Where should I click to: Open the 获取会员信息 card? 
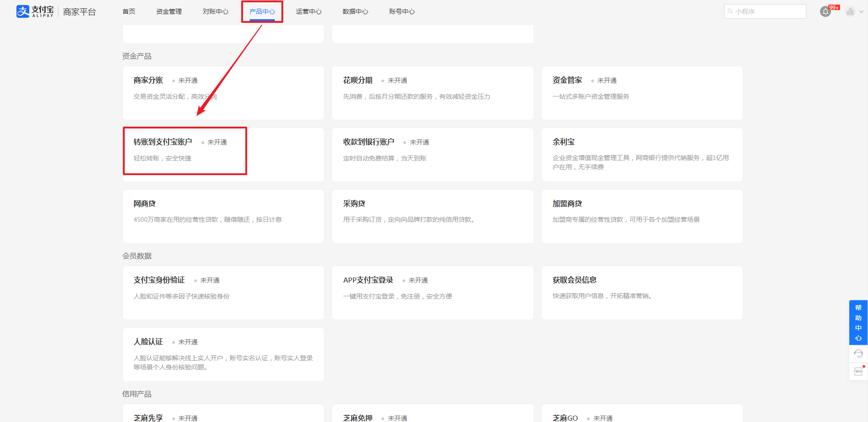point(642,293)
